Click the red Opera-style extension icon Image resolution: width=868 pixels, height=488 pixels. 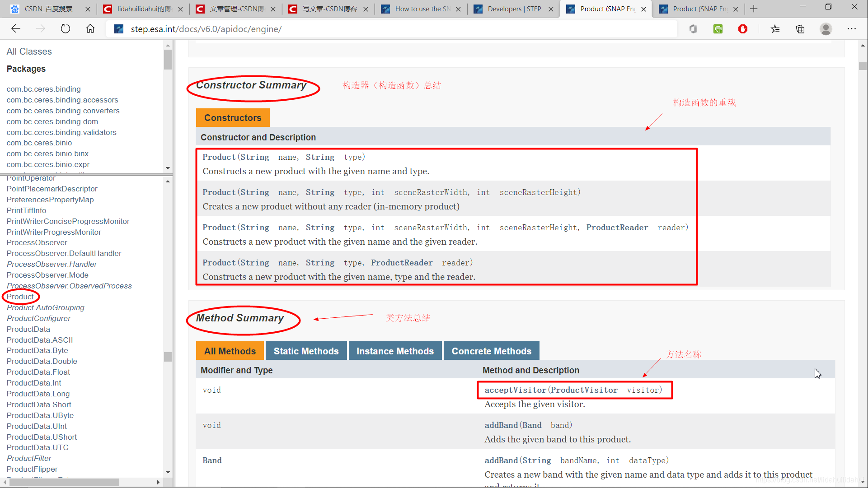pyautogui.click(x=742, y=29)
